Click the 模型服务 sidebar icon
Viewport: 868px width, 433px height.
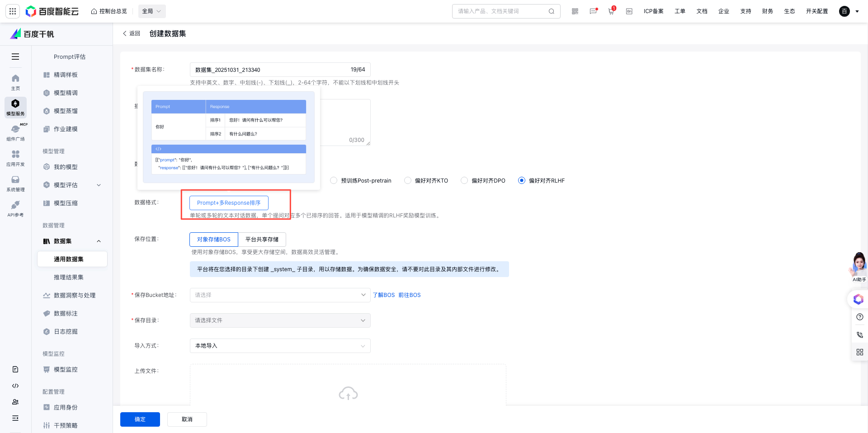tap(15, 108)
